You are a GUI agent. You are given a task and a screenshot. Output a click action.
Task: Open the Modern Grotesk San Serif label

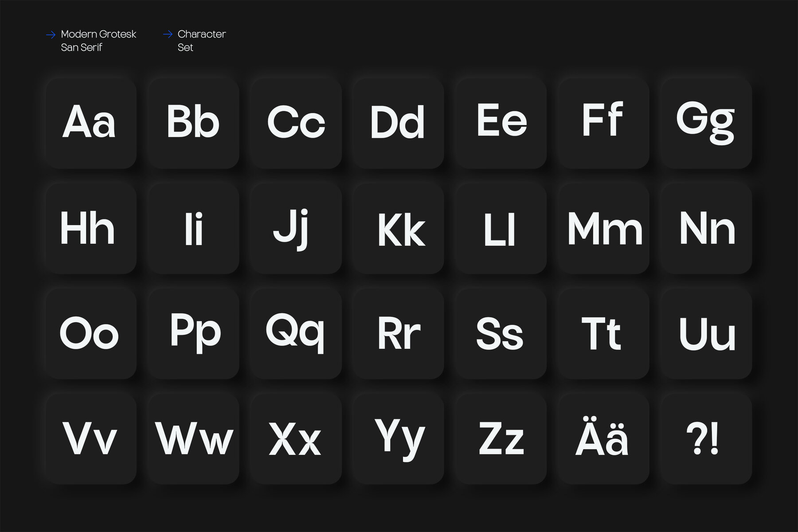(98, 41)
